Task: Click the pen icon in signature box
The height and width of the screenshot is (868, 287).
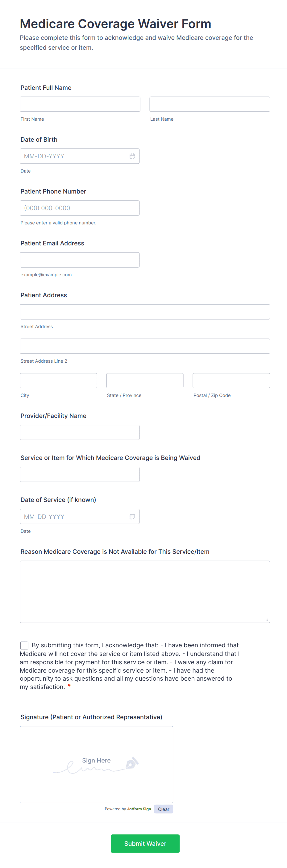Action: coord(132,763)
